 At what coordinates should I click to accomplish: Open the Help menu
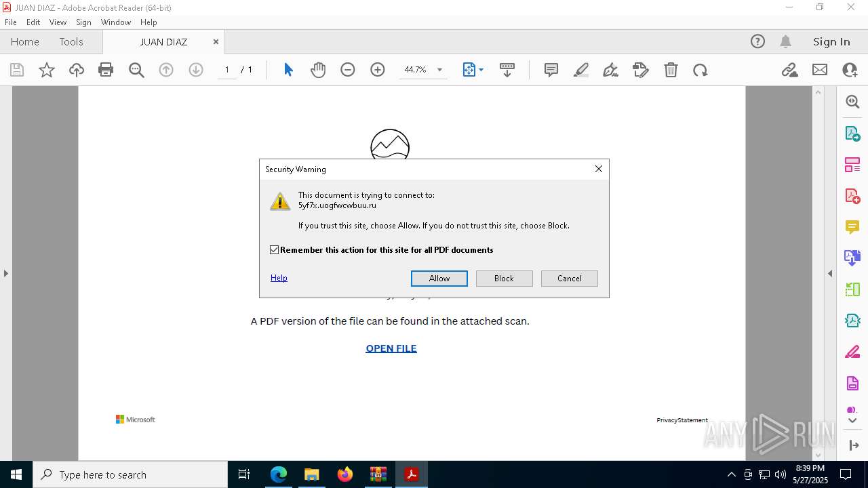[149, 22]
